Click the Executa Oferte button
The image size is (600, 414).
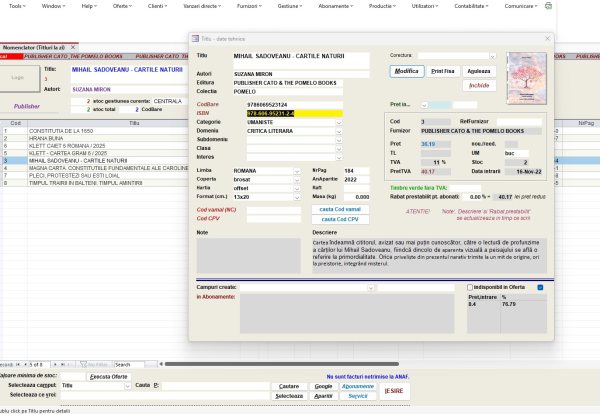pyautogui.click(x=109, y=377)
